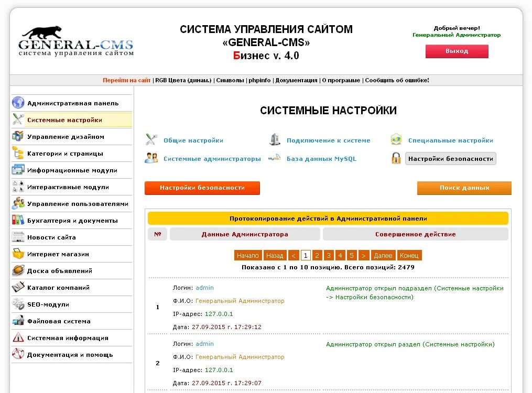Open RGB Цвета (динам.) link
Screen dimensions: 532x393
(x=183, y=80)
